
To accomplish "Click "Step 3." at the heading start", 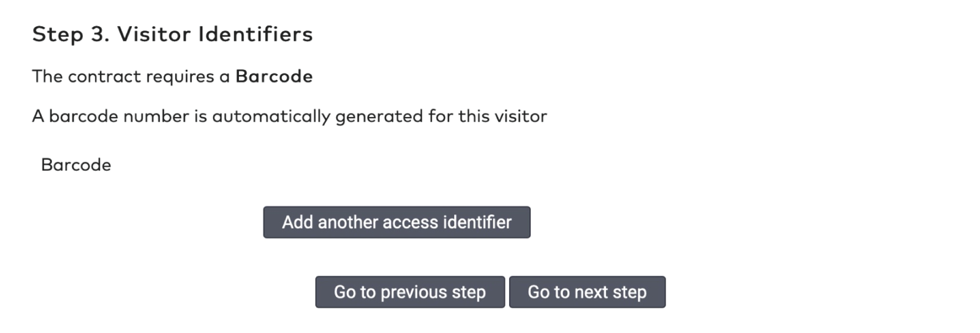I will 71,34.
